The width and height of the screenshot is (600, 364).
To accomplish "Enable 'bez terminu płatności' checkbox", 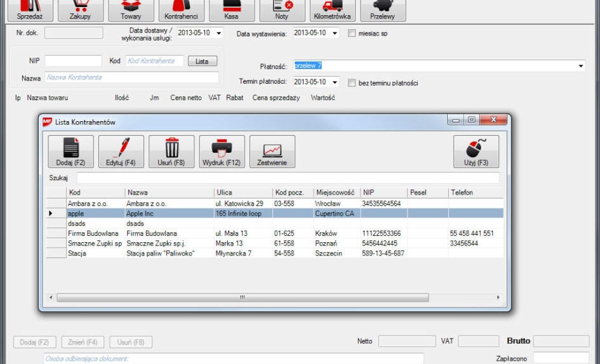I will pos(352,82).
